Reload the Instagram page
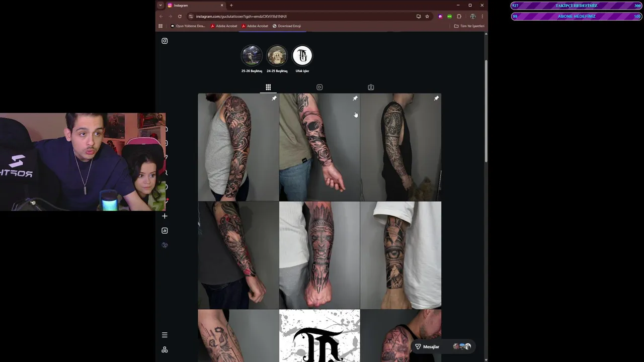Image resolution: width=644 pixels, height=362 pixels. pyautogui.click(x=180, y=17)
